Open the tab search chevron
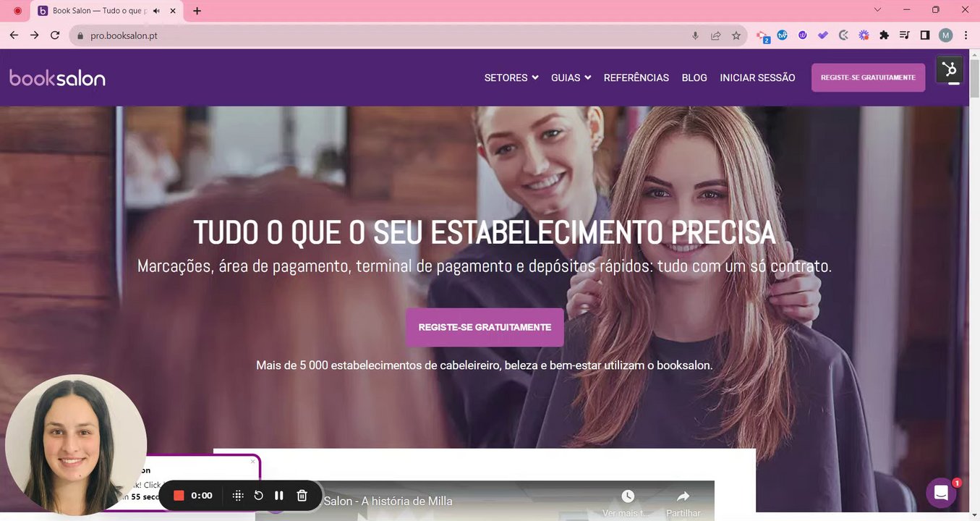Viewport: 980px width, 521px height. click(877, 10)
